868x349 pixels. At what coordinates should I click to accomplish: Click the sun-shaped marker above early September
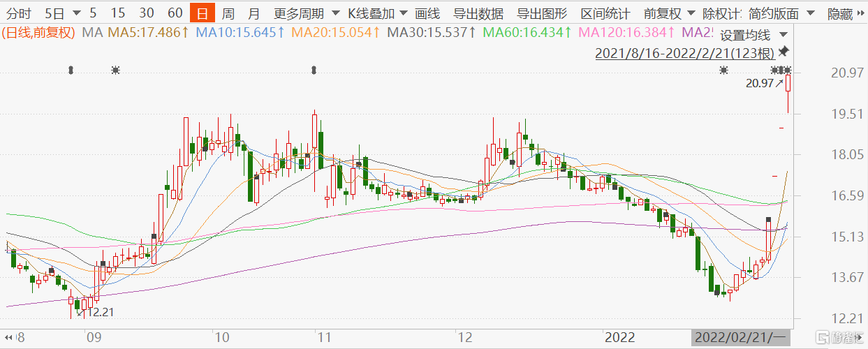tap(115, 70)
